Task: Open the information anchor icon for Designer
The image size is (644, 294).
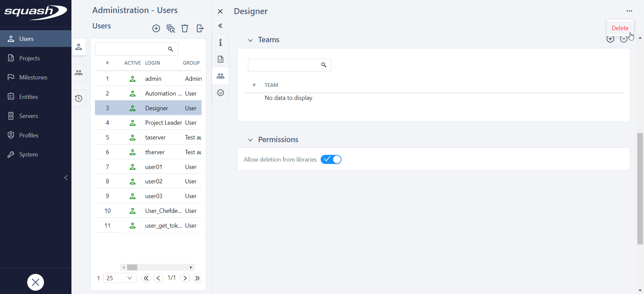Action: 220,43
